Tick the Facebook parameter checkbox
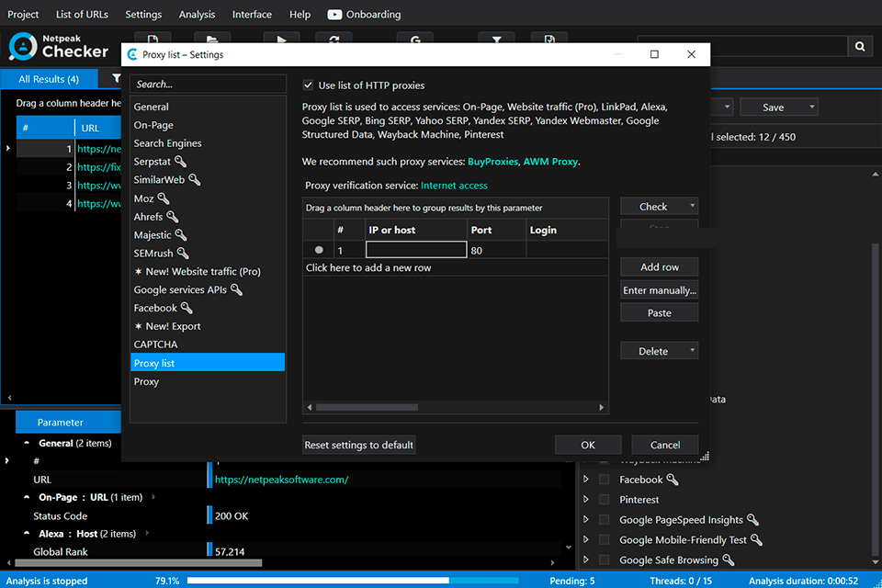The height and width of the screenshot is (588, 882). pyautogui.click(x=605, y=480)
